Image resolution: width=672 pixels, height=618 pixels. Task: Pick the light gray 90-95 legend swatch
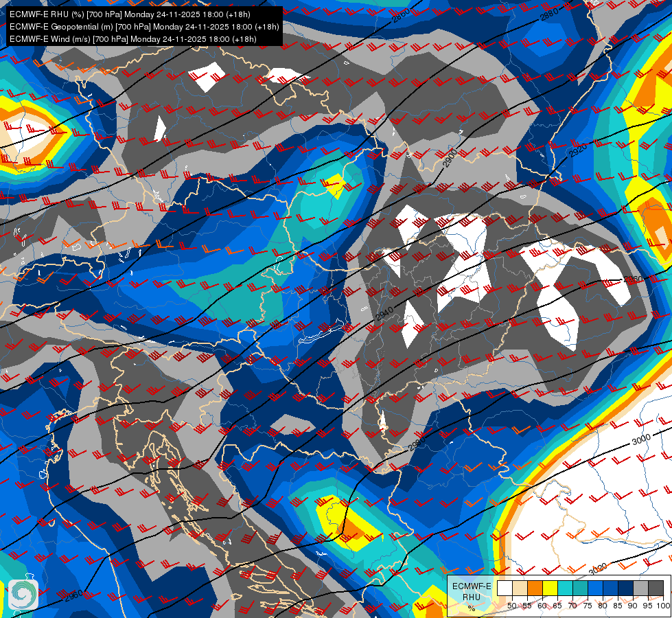pos(640,588)
